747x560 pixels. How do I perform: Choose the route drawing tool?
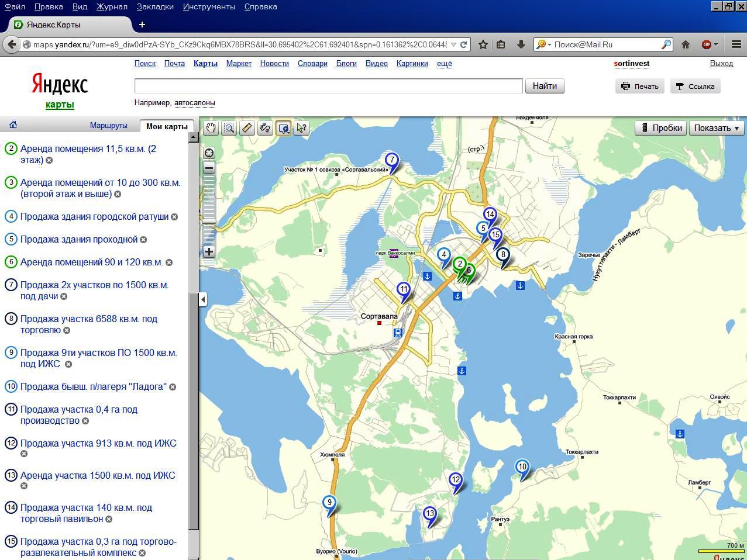265,128
